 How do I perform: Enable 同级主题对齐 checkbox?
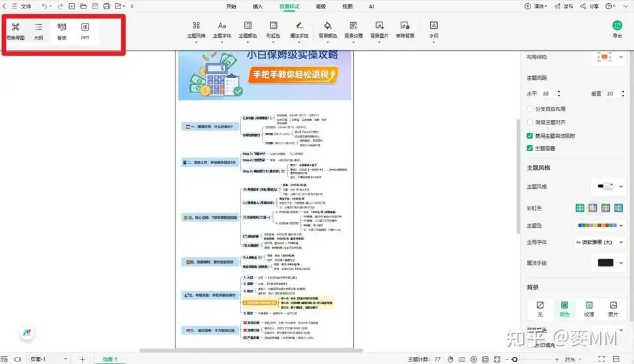pos(530,122)
